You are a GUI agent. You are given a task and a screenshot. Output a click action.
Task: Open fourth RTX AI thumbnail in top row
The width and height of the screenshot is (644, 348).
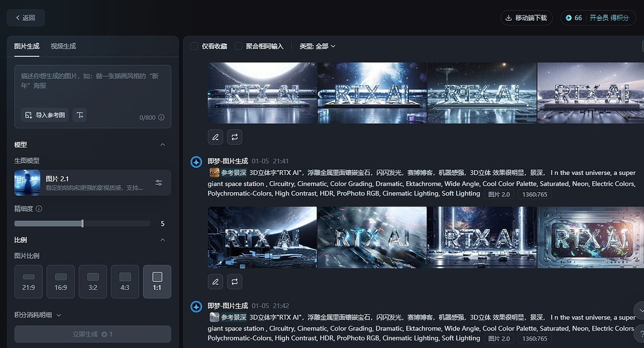coord(591,93)
